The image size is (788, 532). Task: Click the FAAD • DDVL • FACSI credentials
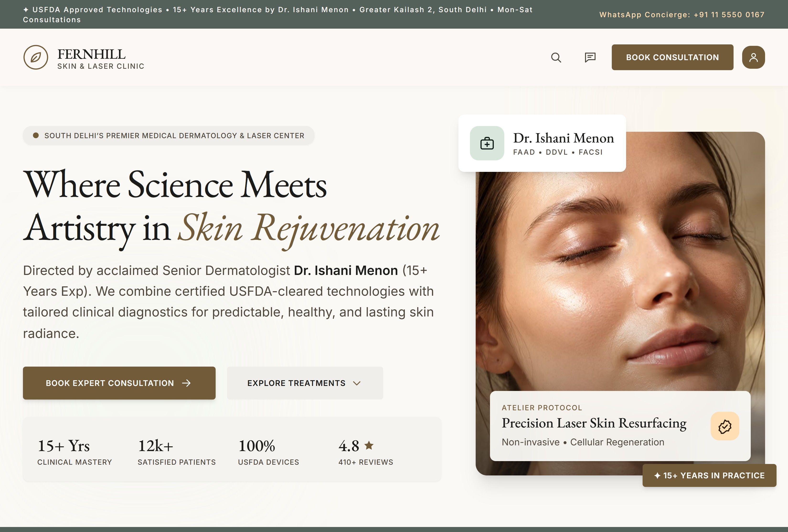click(558, 152)
